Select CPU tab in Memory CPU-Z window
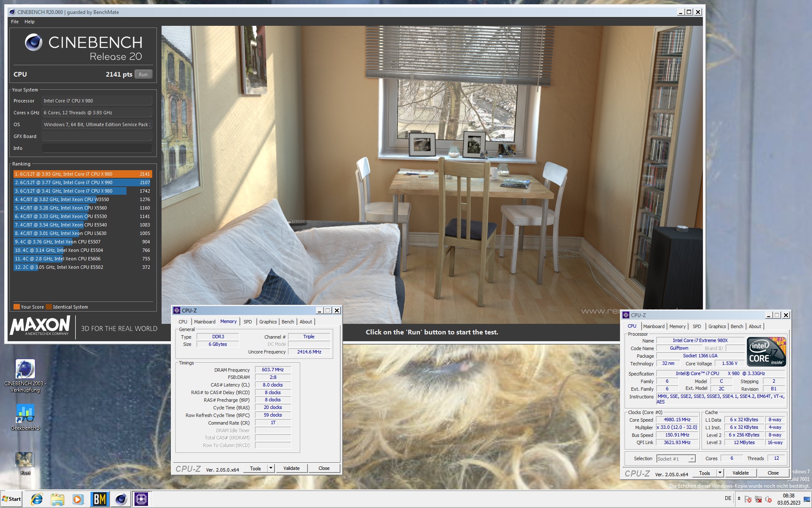Viewport: 812px width, 508px height. pos(183,322)
